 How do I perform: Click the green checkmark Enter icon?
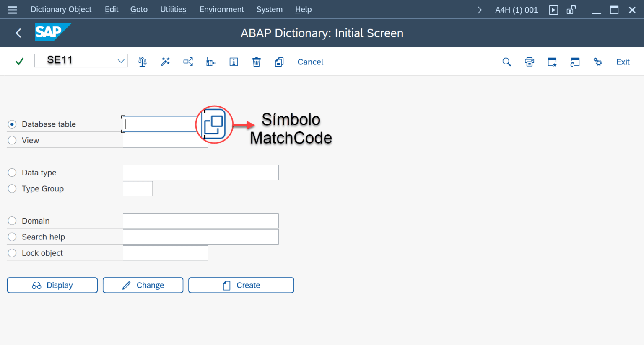[x=19, y=62]
